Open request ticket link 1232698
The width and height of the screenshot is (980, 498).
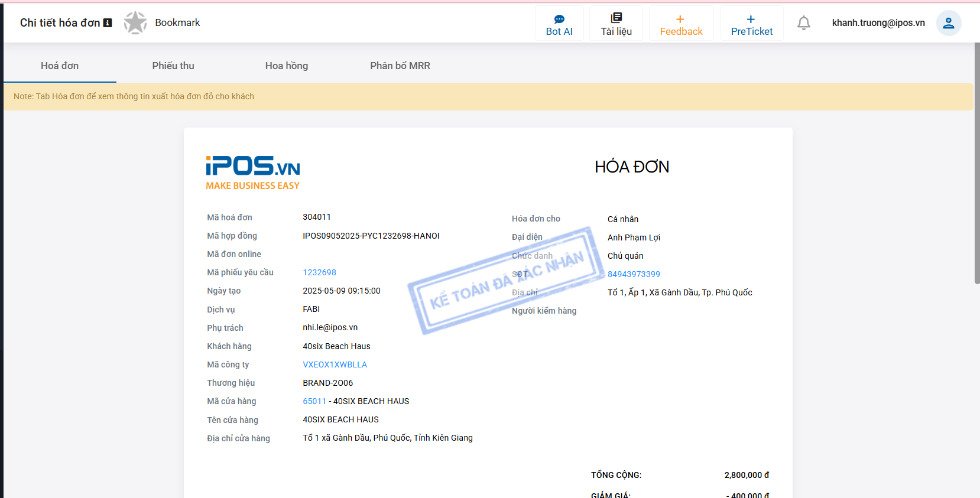[x=319, y=272]
